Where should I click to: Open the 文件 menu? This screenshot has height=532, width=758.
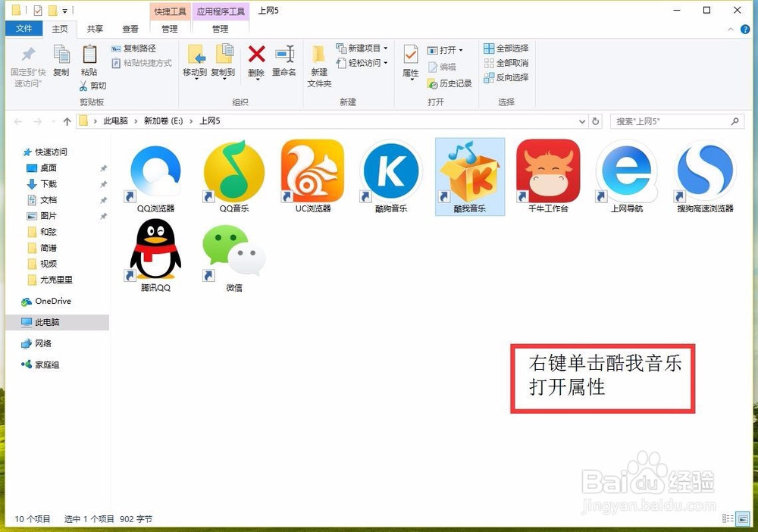(23, 28)
